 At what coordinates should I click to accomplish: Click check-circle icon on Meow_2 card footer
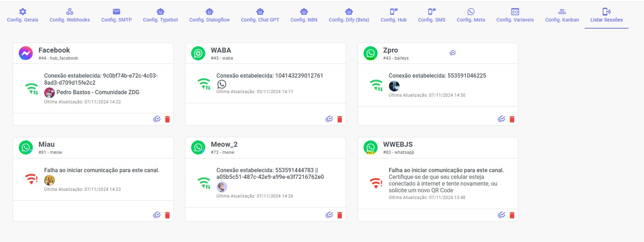pos(329,215)
